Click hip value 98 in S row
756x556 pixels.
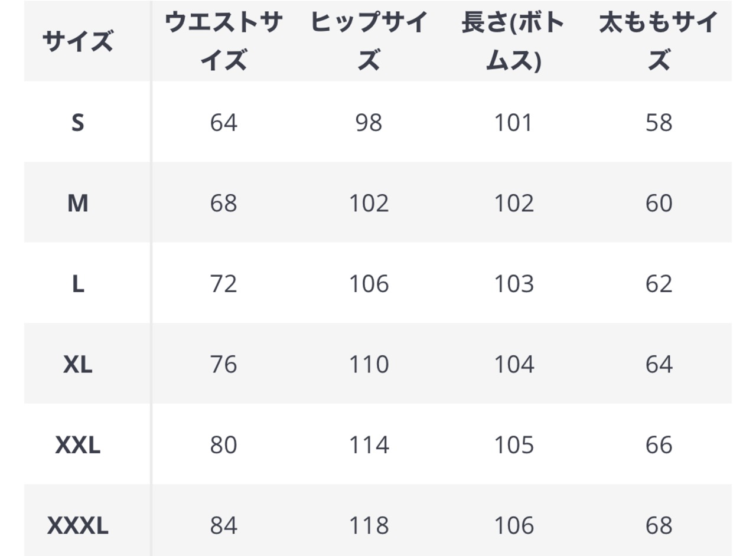(369, 123)
